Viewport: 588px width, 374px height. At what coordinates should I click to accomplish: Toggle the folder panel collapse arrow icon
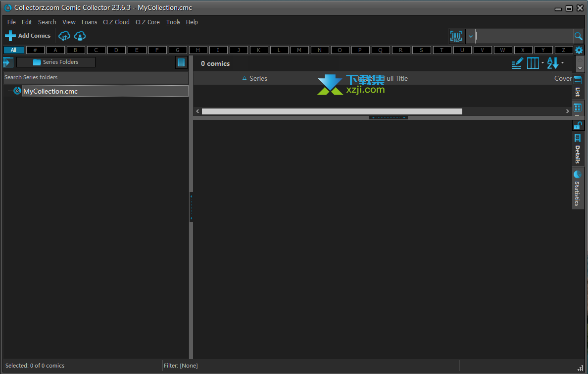pyautogui.click(x=8, y=62)
